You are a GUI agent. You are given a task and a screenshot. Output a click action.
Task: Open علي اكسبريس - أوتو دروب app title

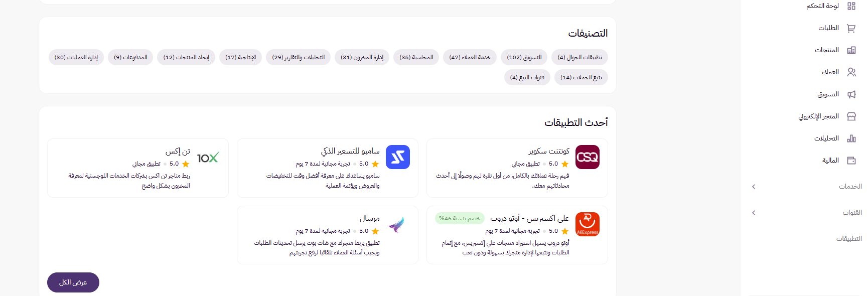tap(530, 218)
